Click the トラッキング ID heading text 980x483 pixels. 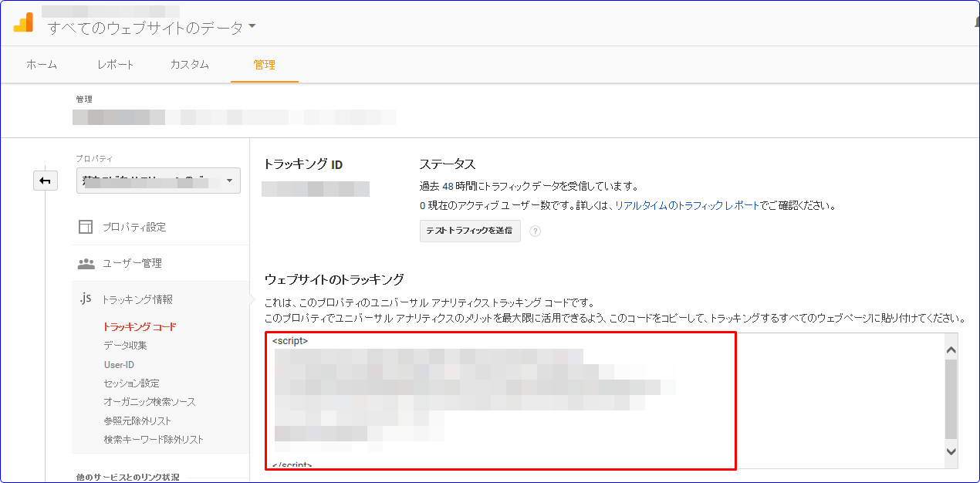[x=302, y=164]
